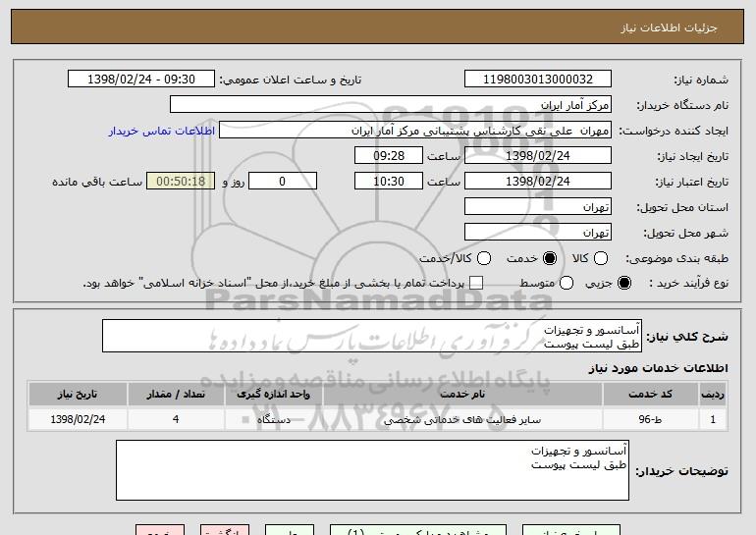
Task: Click the page title جزئیات اطلاعات نیاز
Action: 669,27
